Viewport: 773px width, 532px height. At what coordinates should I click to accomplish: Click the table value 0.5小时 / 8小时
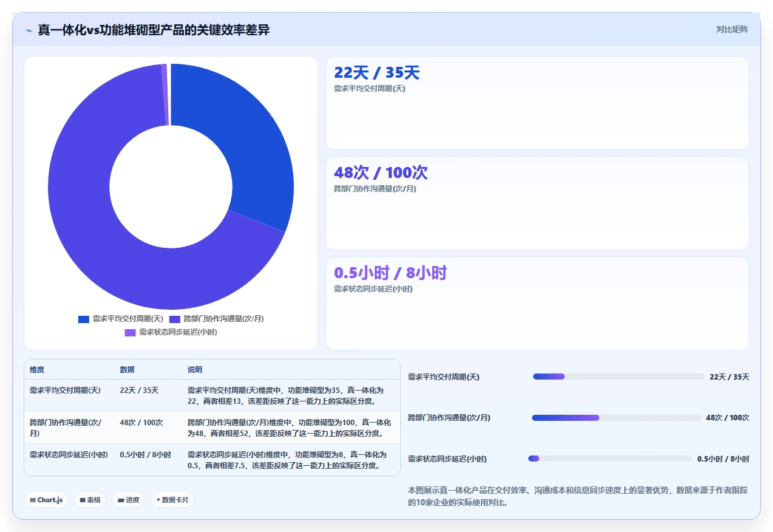(146, 455)
